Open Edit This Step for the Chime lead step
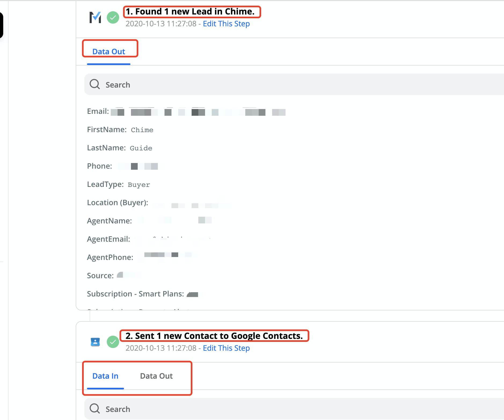The image size is (504, 420). click(226, 24)
